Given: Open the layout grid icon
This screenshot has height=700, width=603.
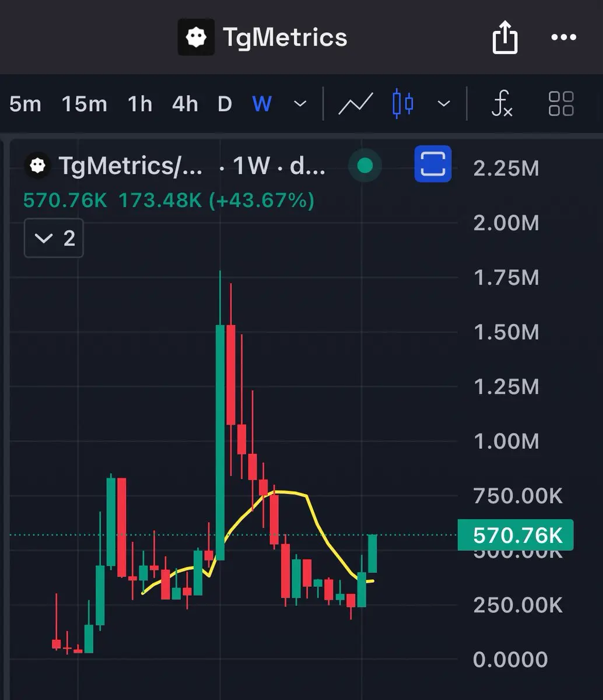Looking at the screenshot, I should 561,104.
